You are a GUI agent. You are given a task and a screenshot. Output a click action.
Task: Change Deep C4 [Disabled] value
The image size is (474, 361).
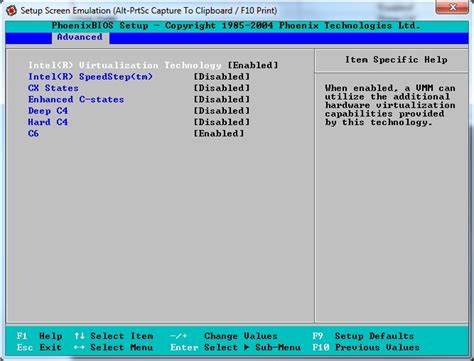pyautogui.click(x=222, y=111)
